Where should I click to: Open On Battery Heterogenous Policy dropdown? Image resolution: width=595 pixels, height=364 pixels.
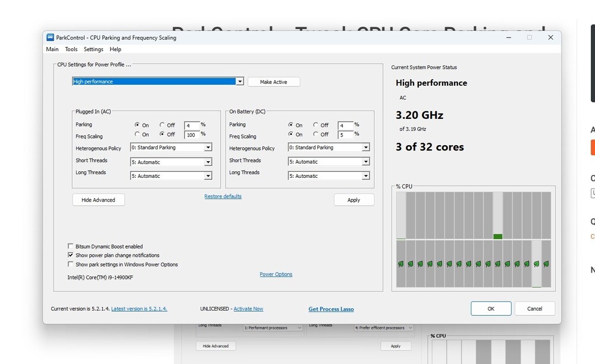[328, 148]
